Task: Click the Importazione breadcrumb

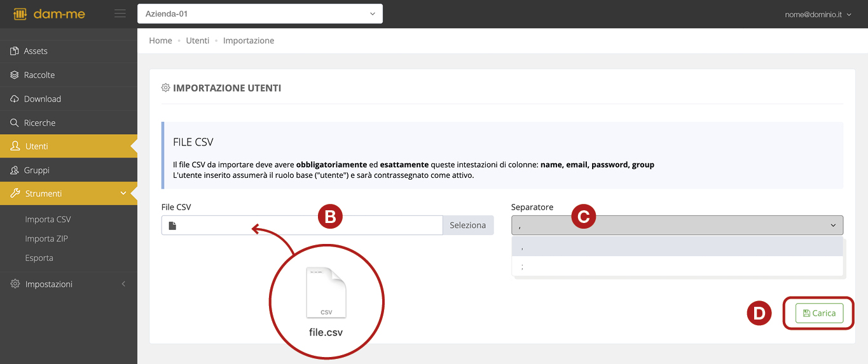Action: coord(249,41)
